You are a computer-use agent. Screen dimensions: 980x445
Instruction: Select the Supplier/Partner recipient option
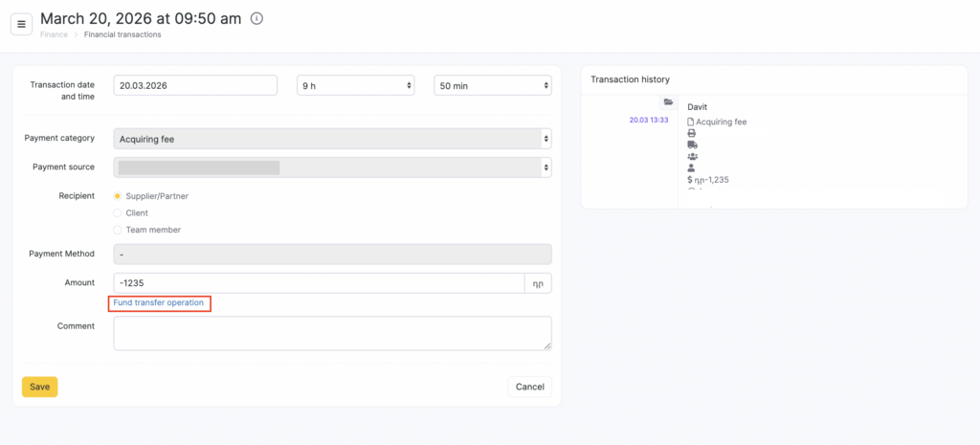(118, 196)
